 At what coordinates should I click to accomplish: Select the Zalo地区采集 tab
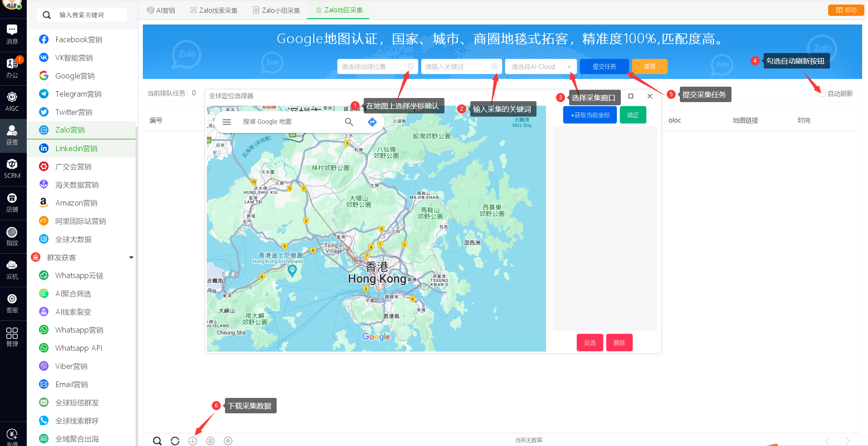339,10
